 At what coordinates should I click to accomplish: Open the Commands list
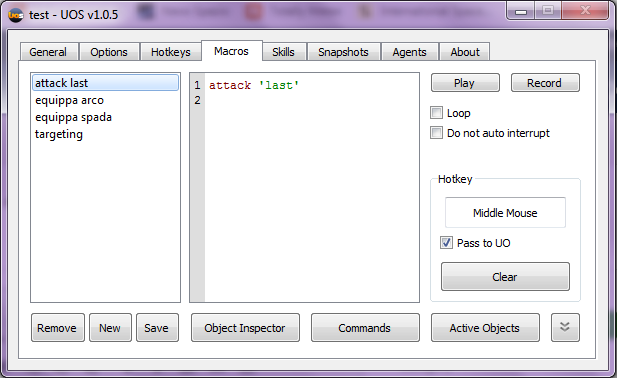click(x=365, y=327)
